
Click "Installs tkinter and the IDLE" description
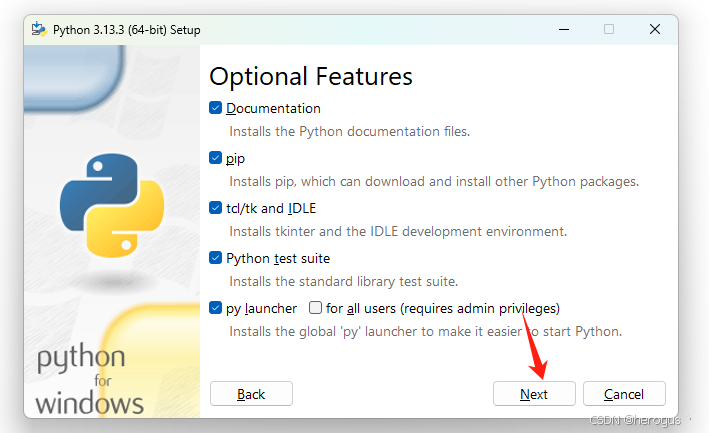point(398,231)
